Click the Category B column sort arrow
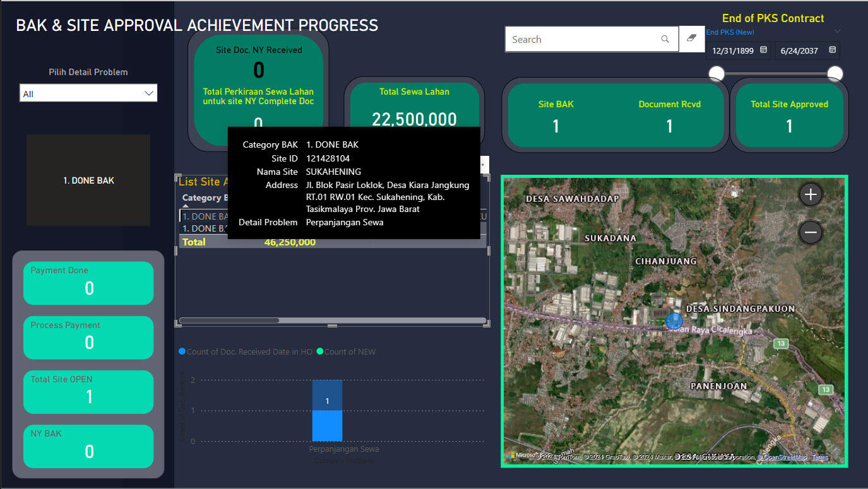The image size is (868, 489). tap(186, 206)
